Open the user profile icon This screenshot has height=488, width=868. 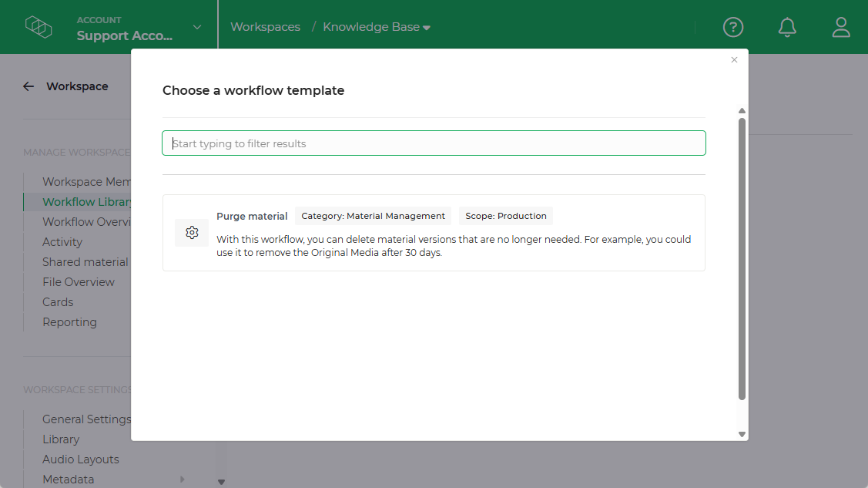[x=841, y=27]
